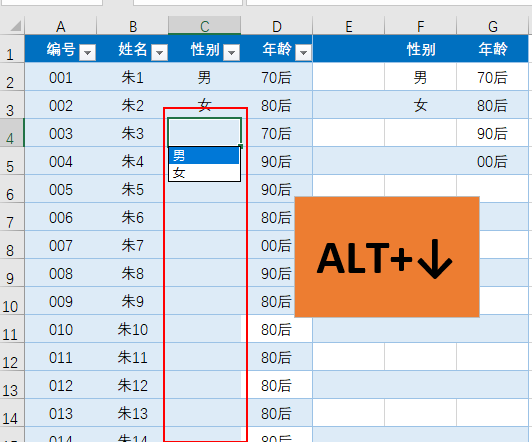This screenshot has height=442, width=532.
Task: Open the 编号 filter dropdown
Action: 87,53
